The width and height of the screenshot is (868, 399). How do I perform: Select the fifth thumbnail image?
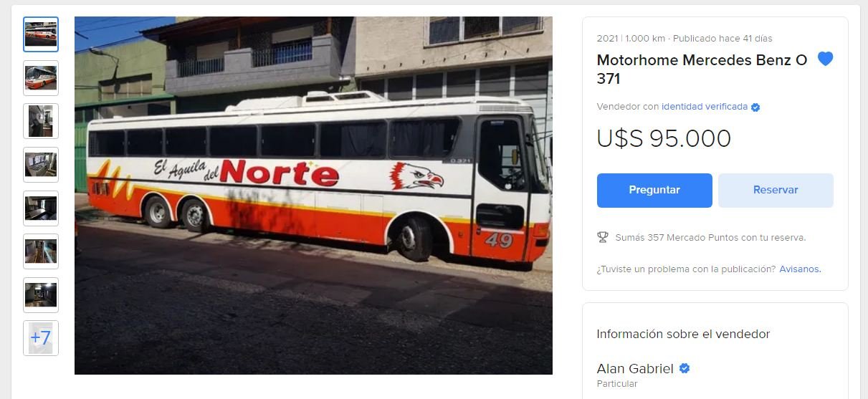(41, 208)
